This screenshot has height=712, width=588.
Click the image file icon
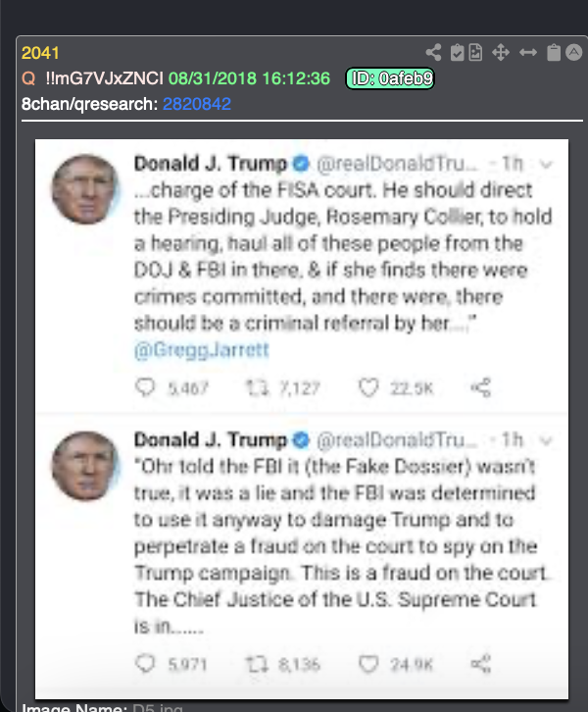(475, 53)
